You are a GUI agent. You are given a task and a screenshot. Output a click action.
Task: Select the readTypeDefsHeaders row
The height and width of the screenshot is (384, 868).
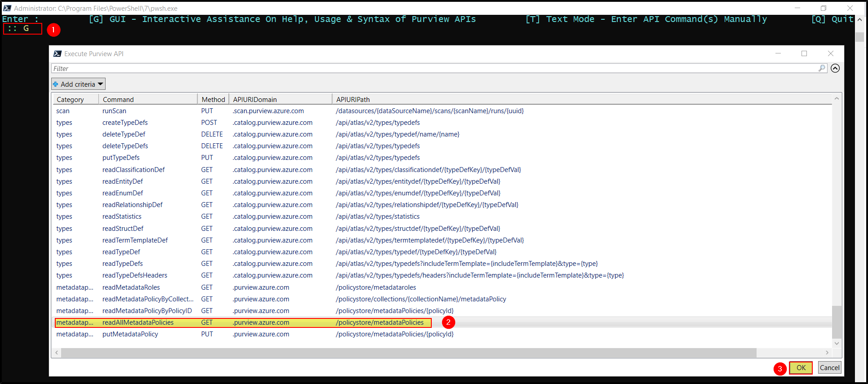click(443, 275)
